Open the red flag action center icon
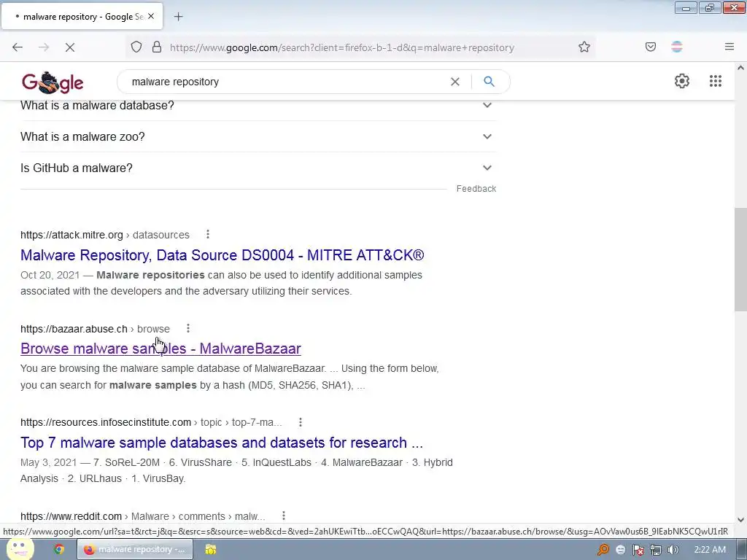 (x=638, y=550)
